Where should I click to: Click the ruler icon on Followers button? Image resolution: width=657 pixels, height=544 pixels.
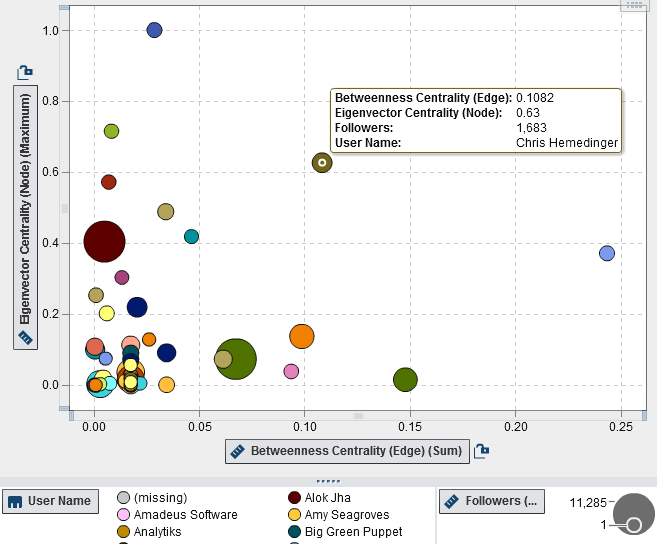(453, 501)
